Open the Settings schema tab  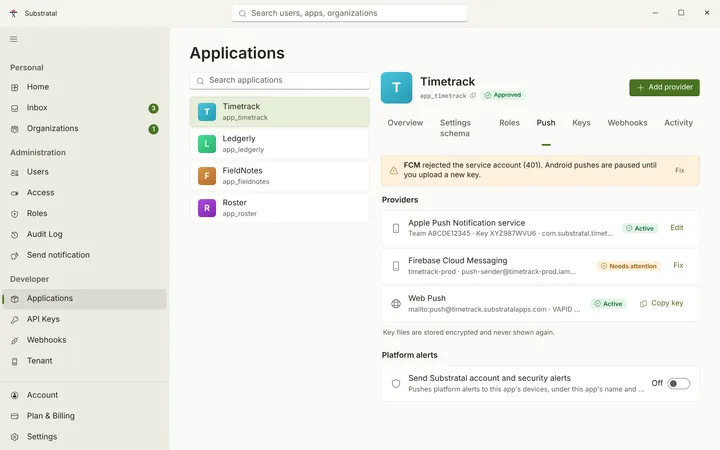point(455,128)
